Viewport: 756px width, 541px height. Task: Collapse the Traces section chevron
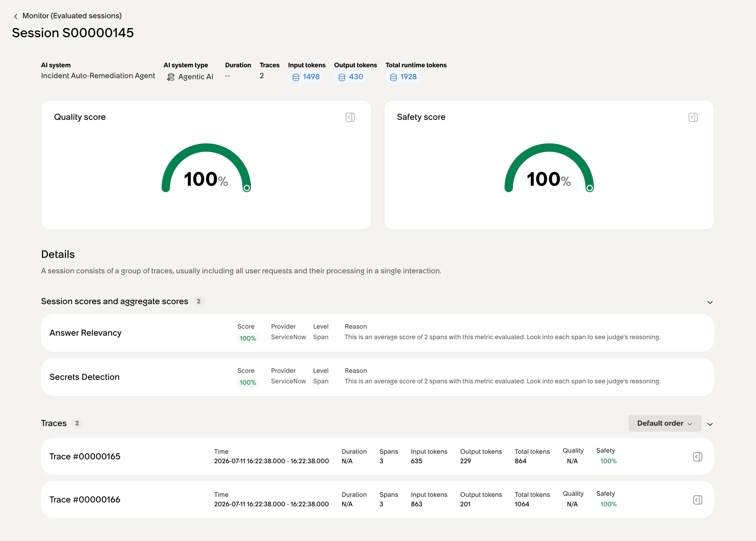pyautogui.click(x=710, y=424)
